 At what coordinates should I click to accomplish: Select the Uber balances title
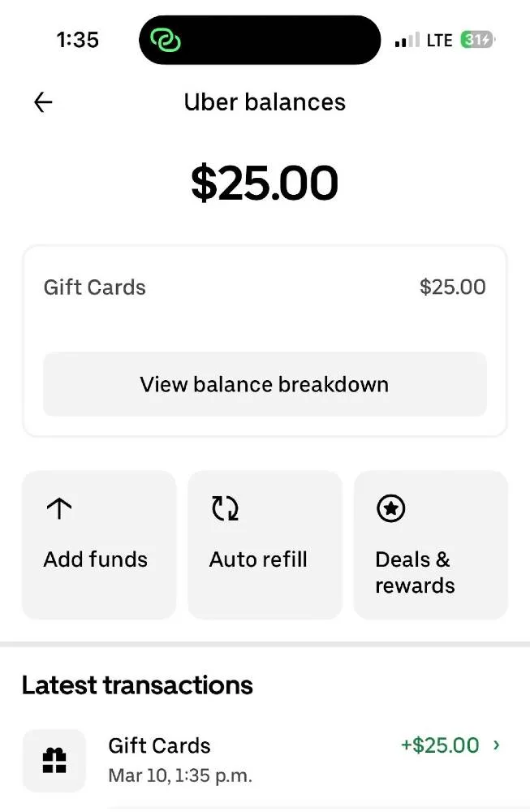[264, 101]
